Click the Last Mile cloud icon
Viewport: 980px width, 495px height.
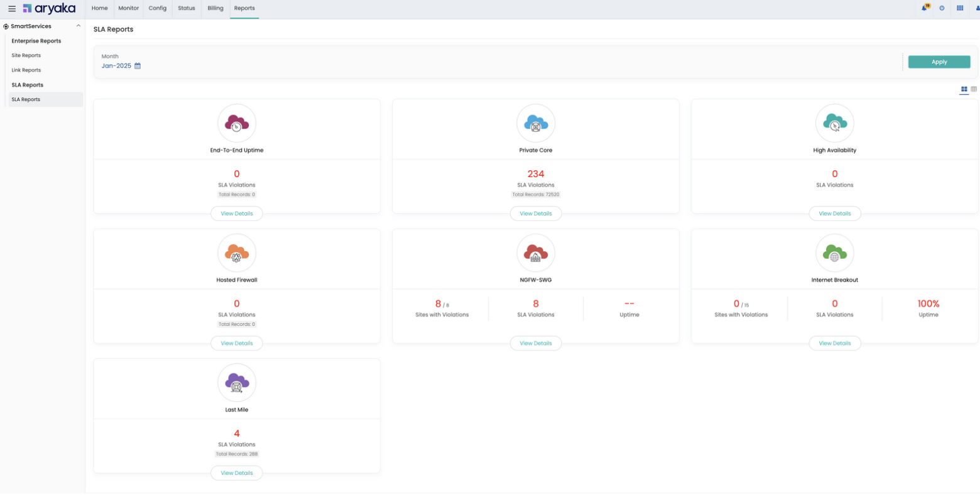click(x=237, y=383)
